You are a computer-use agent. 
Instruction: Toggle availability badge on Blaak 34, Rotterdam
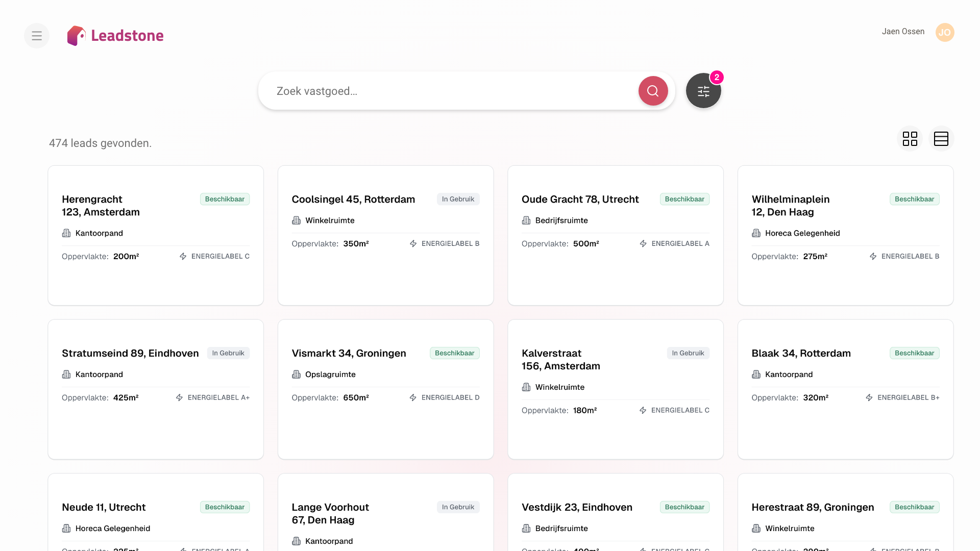click(x=914, y=353)
